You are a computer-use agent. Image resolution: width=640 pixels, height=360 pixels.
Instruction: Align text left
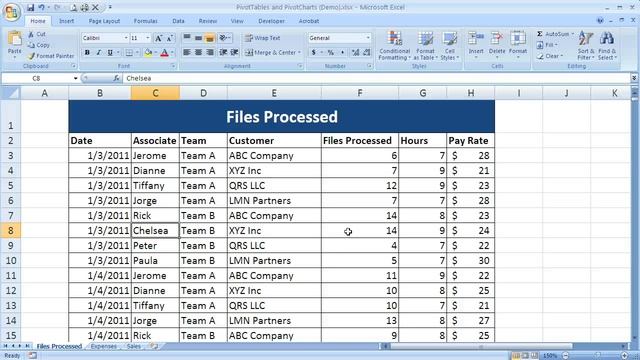coord(187,53)
